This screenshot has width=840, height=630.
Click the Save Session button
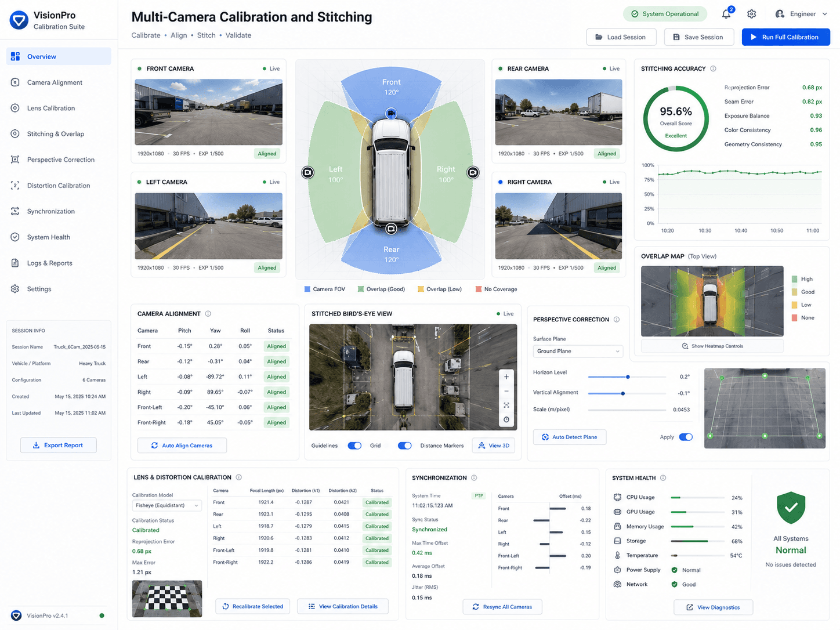[x=698, y=37]
